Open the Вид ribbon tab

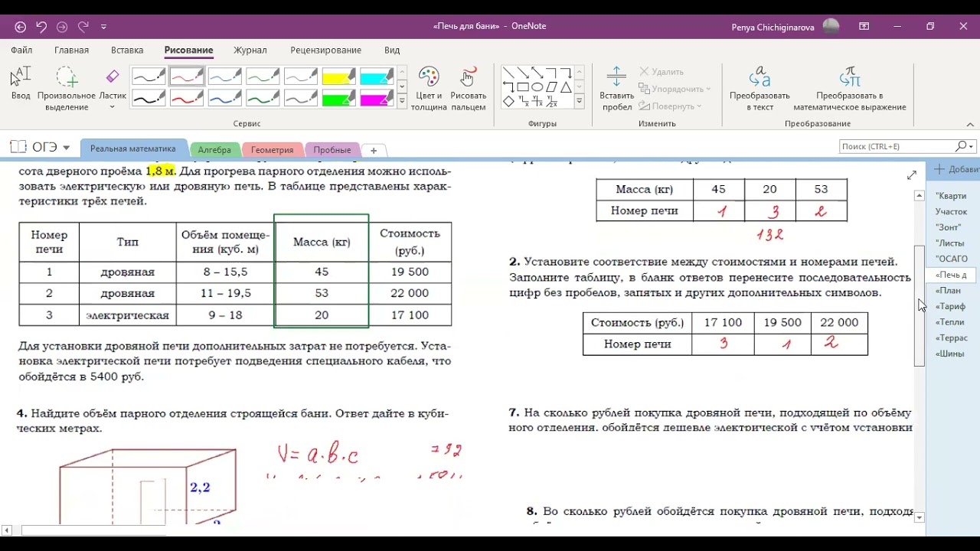point(392,51)
